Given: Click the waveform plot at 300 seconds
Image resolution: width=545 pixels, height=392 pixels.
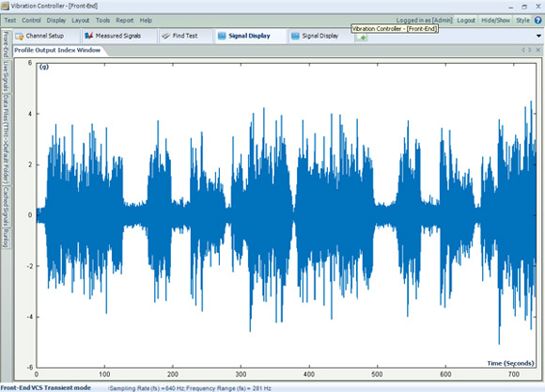Looking at the screenshot, I should (241, 215).
